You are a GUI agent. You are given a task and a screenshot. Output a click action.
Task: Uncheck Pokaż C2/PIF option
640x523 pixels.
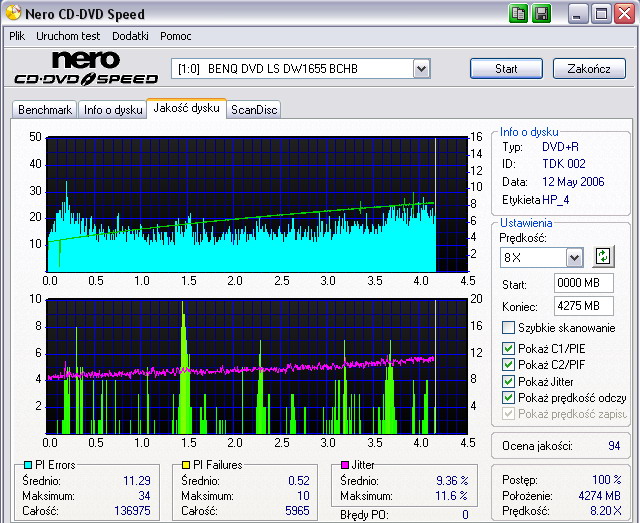(508, 364)
